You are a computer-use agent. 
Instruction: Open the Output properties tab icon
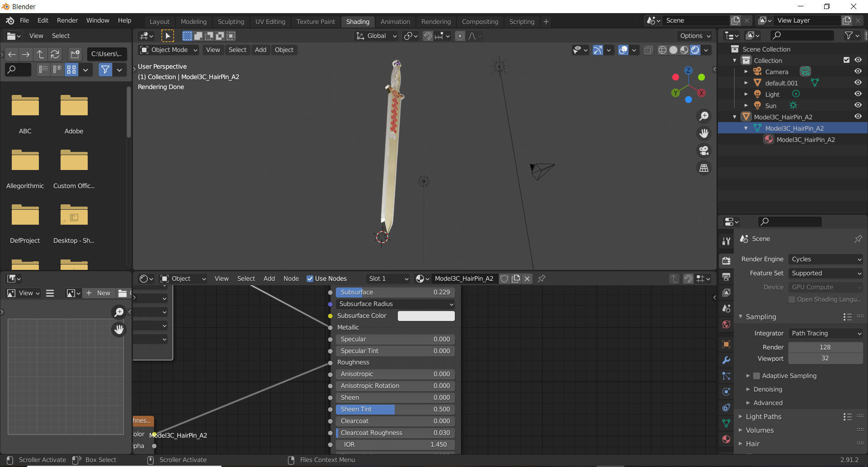click(726, 277)
